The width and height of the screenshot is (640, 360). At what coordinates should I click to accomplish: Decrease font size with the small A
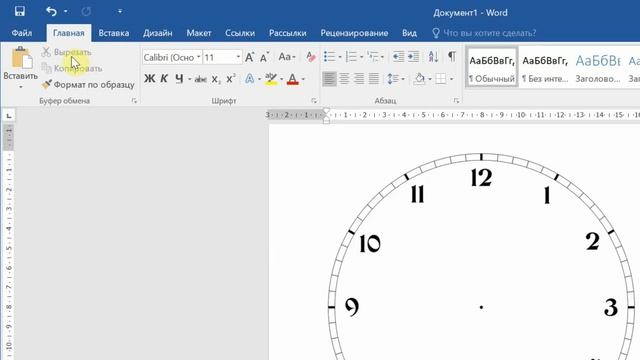click(x=264, y=57)
